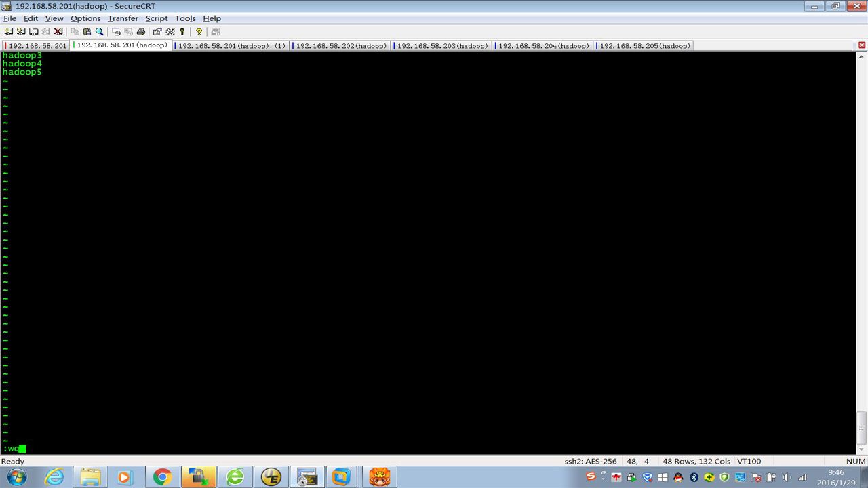
Task: Click the Ready status text
Action: 13,462
